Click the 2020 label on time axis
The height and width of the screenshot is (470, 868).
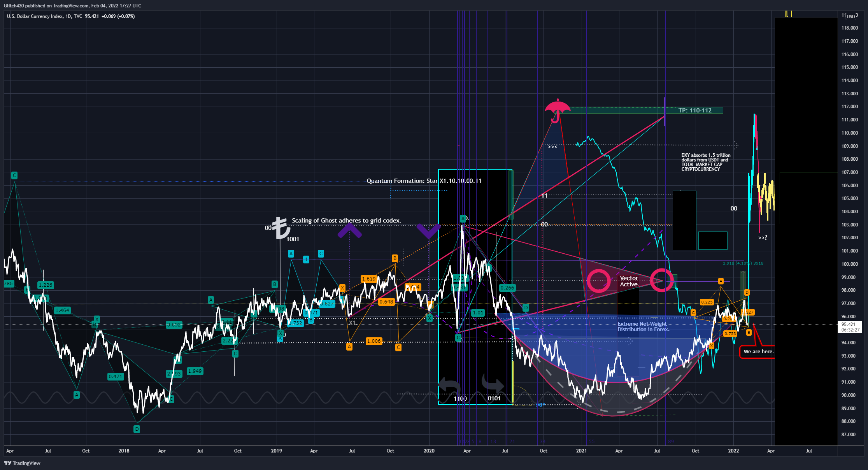[429, 451]
